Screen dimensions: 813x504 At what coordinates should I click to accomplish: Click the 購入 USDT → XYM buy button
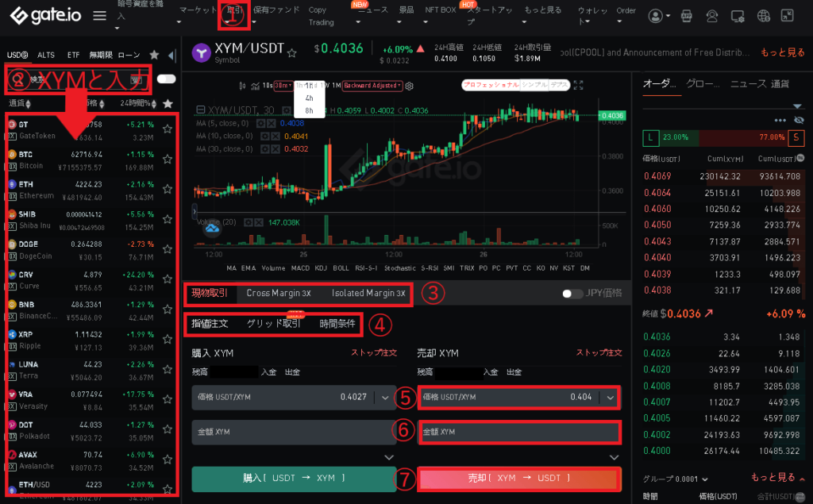pos(294,479)
